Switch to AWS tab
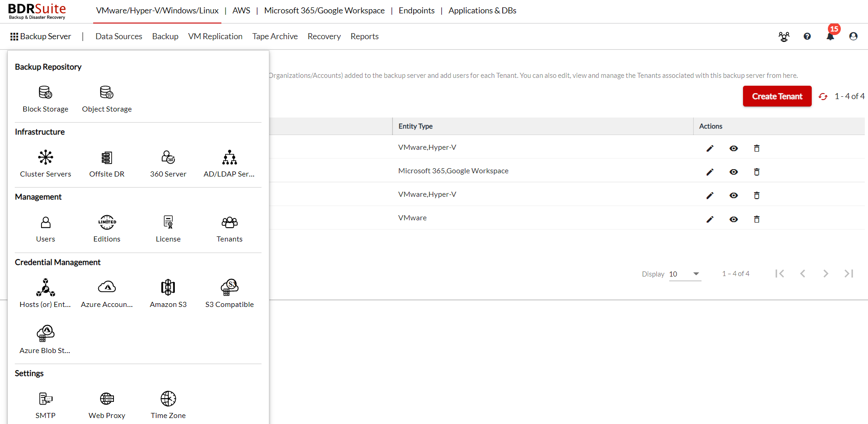 241,11
